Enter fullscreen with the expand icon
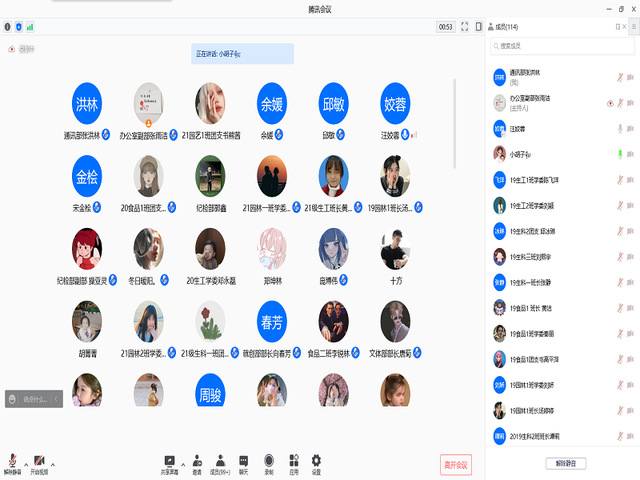 coord(465,27)
